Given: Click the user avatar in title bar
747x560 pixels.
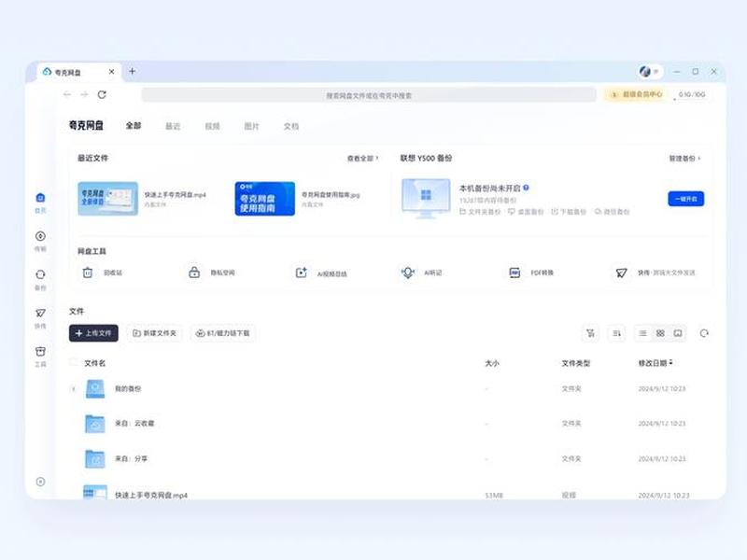Looking at the screenshot, I should coord(645,72).
